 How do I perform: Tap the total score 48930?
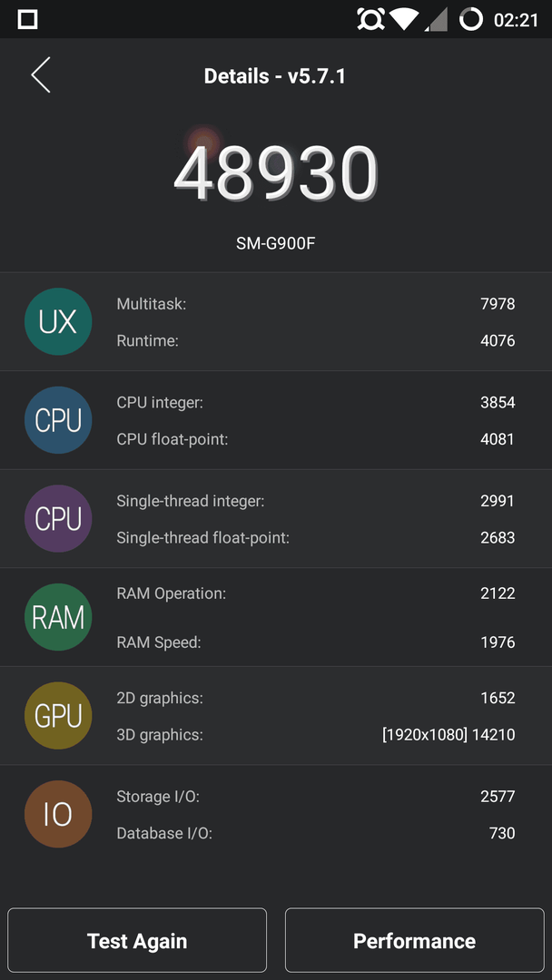pyautogui.click(x=276, y=173)
